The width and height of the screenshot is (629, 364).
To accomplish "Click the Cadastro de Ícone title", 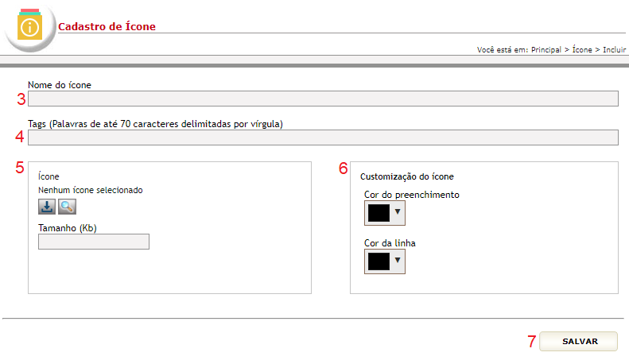I will coord(107,26).
